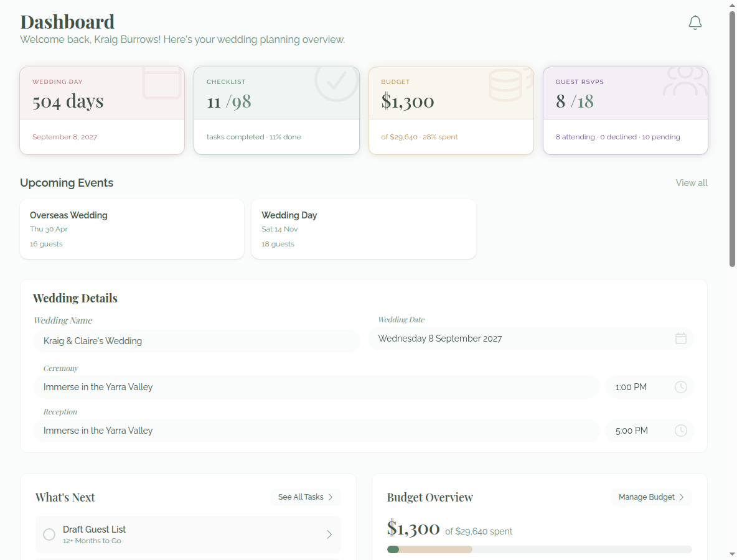Screen dimensions: 737x560
Task: Click the budget spent progress bar
Action: point(540,549)
